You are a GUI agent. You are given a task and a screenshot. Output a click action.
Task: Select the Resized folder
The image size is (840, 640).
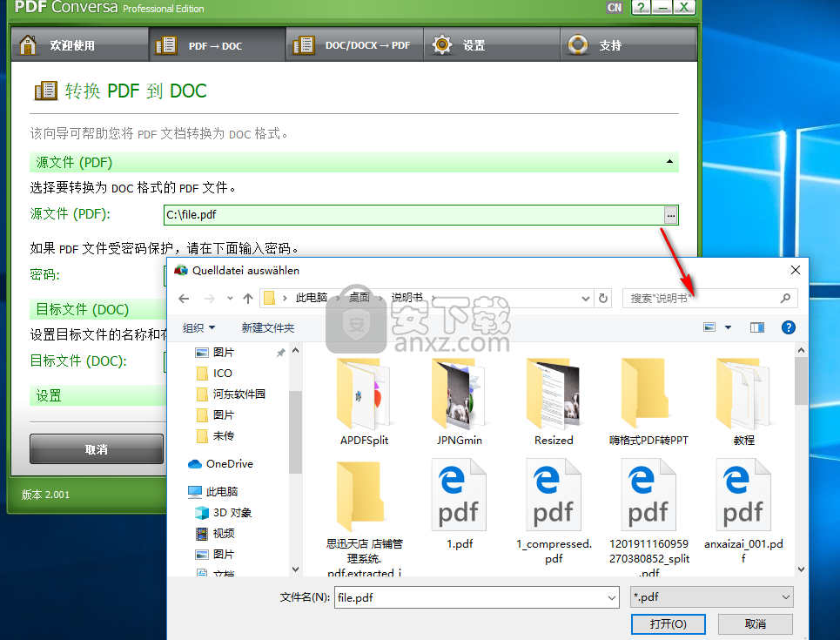pyautogui.click(x=554, y=402)
